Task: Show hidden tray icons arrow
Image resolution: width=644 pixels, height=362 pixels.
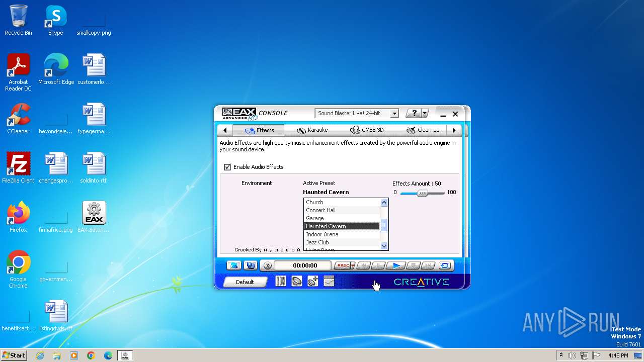Action: tap(561, 355)
